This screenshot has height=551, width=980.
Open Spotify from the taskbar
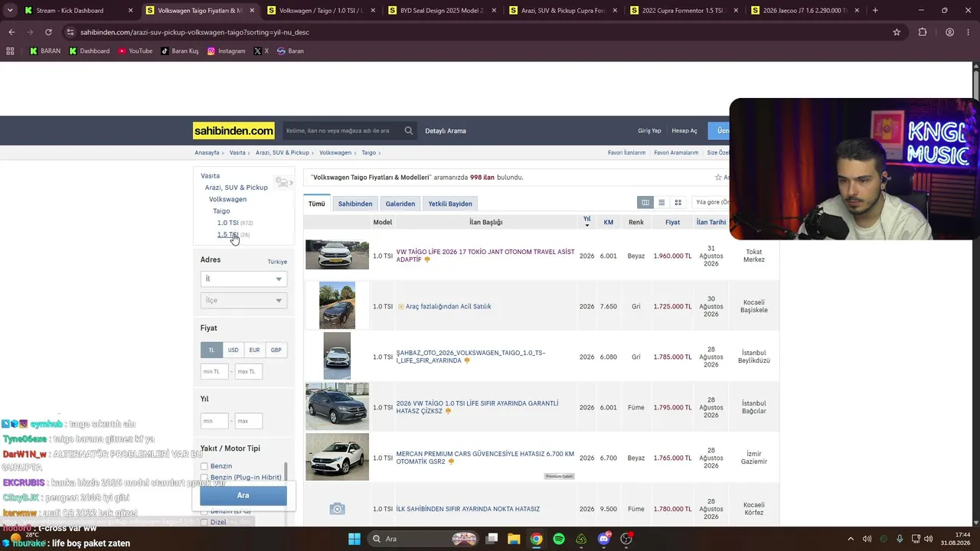559,539
